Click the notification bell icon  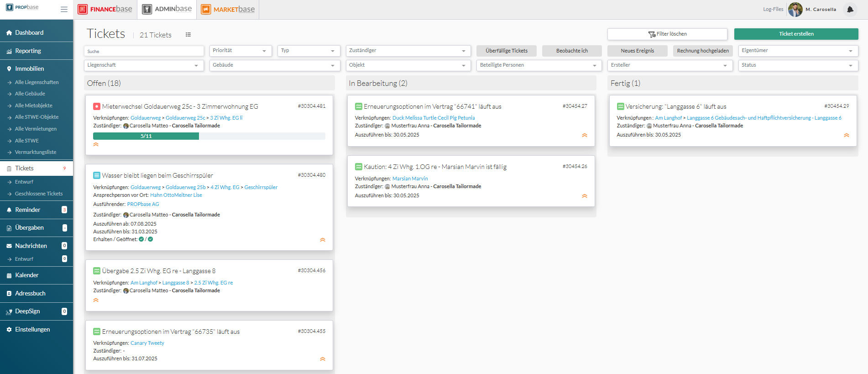click(x=850, y=9)
